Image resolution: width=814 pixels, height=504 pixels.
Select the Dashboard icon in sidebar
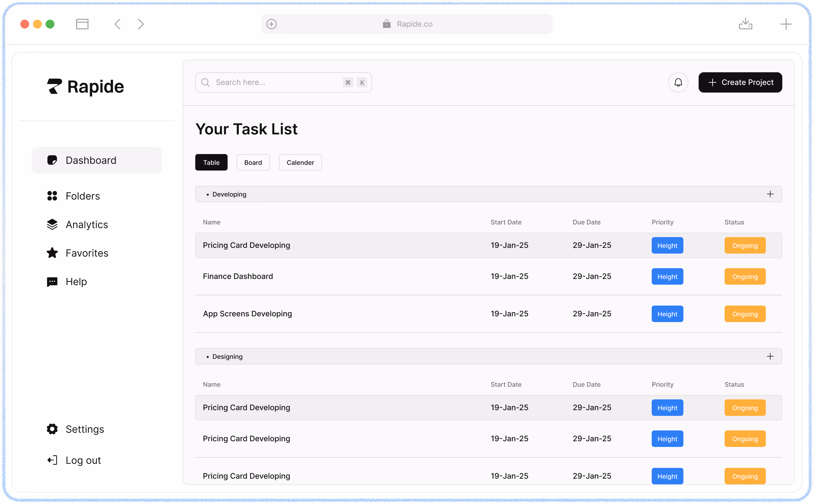pos(52,160)
